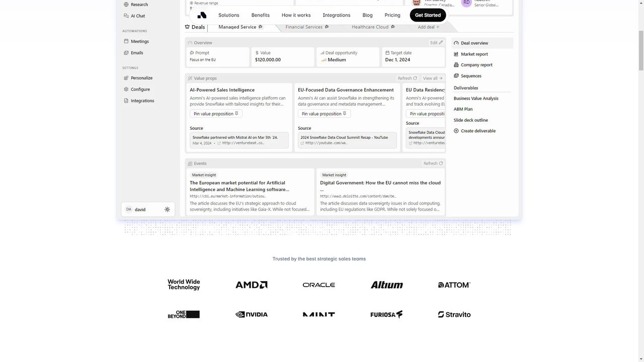Open Meetings automation in sidebar

[136, 41]
